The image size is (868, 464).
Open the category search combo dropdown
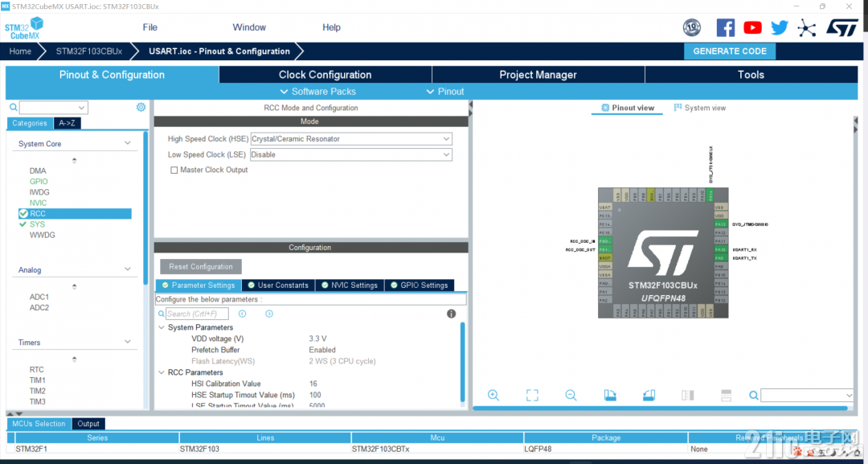click(82, 108)
